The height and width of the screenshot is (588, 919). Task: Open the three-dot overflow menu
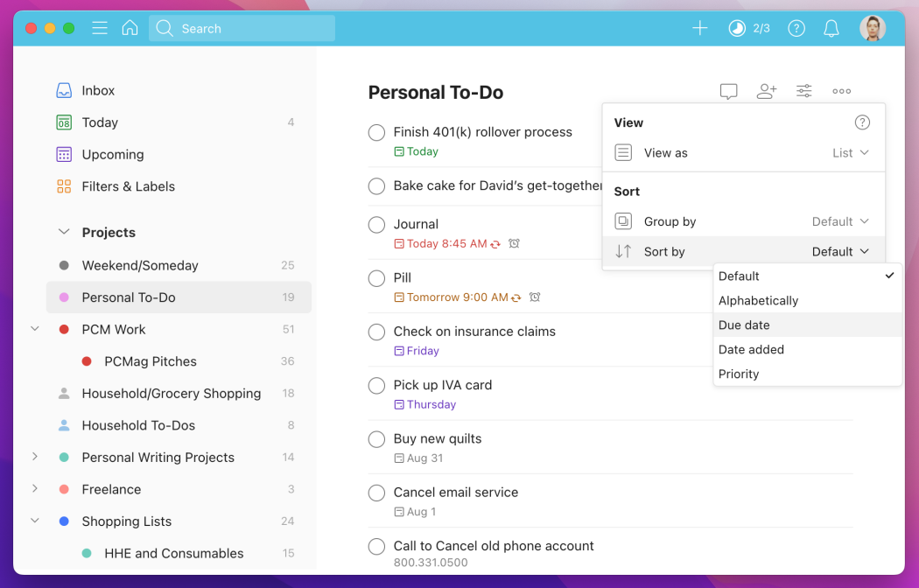(x=841, y=90)
